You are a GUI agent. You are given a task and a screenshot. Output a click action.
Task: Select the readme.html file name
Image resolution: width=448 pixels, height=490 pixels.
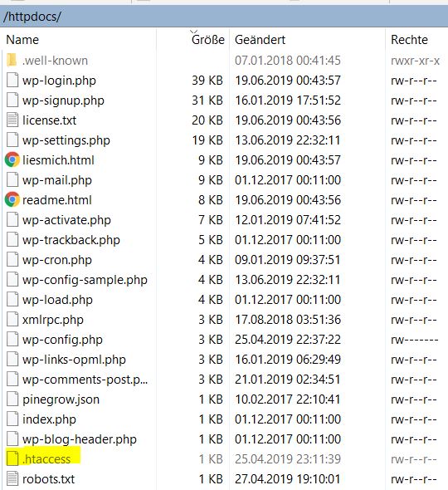[56, 200]
